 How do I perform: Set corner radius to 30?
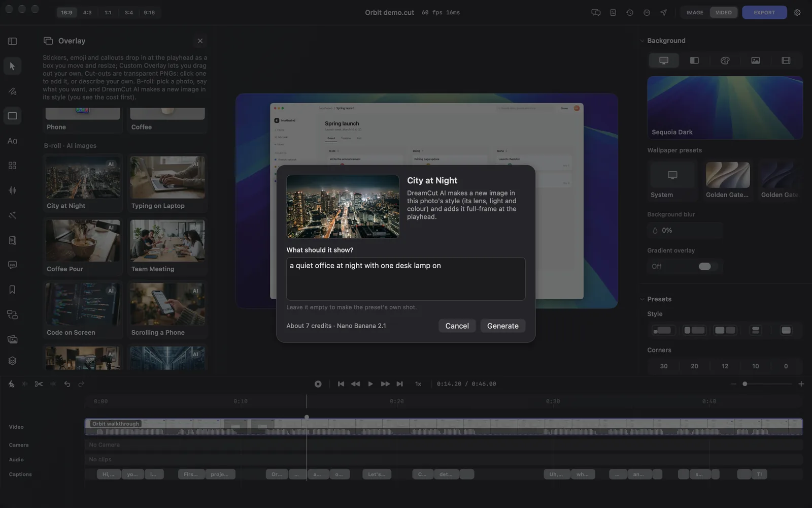664,366
